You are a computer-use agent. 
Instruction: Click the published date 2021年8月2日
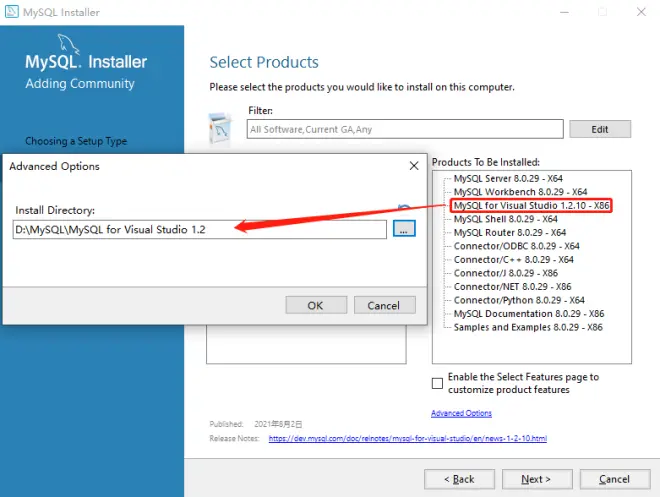coord(278,424)
